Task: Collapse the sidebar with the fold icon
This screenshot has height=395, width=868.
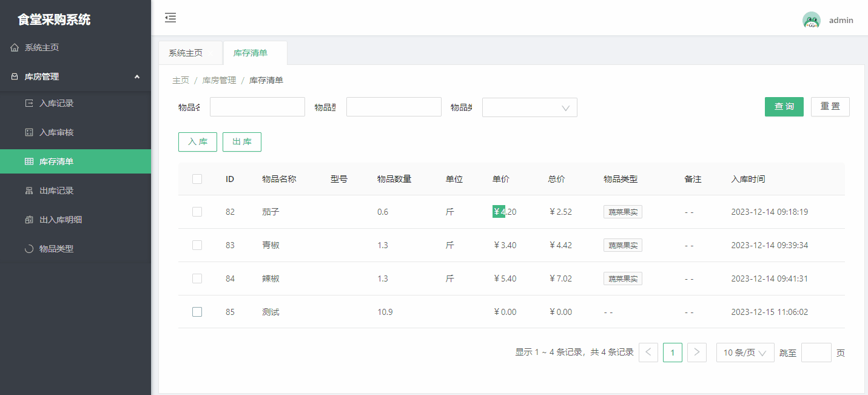Action: pos(170,18)
